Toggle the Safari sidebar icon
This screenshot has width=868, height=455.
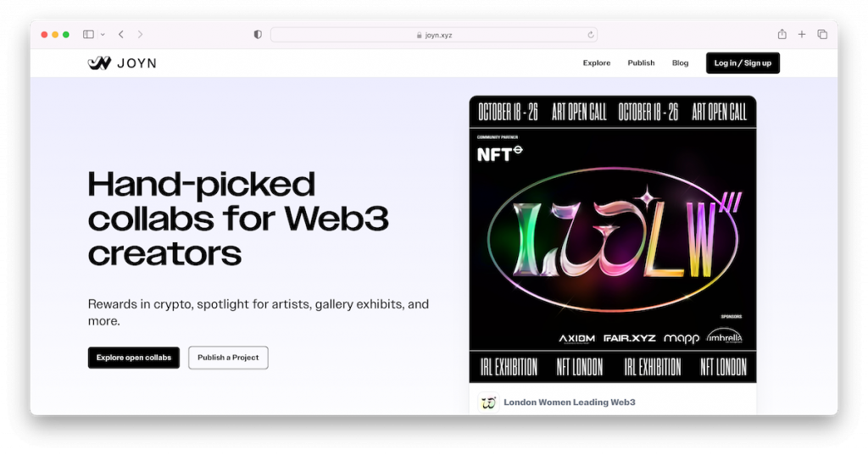[88, 35]
